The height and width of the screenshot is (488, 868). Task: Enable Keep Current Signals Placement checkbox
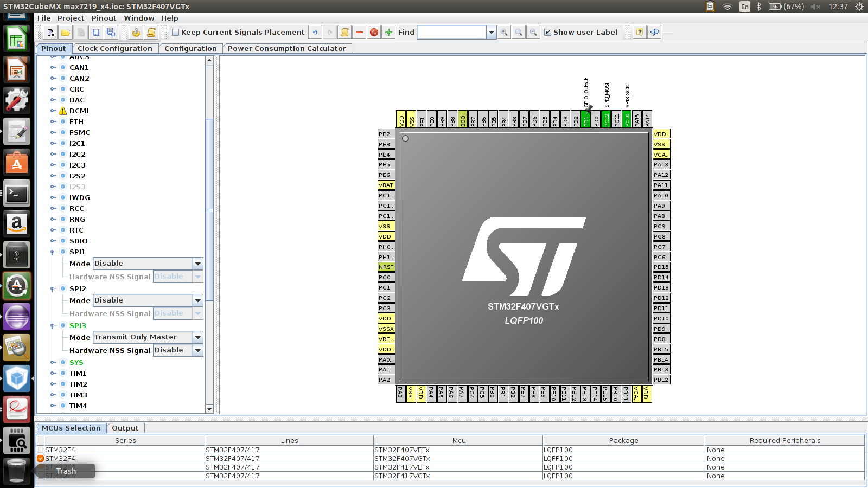click(x=176, y=33)
